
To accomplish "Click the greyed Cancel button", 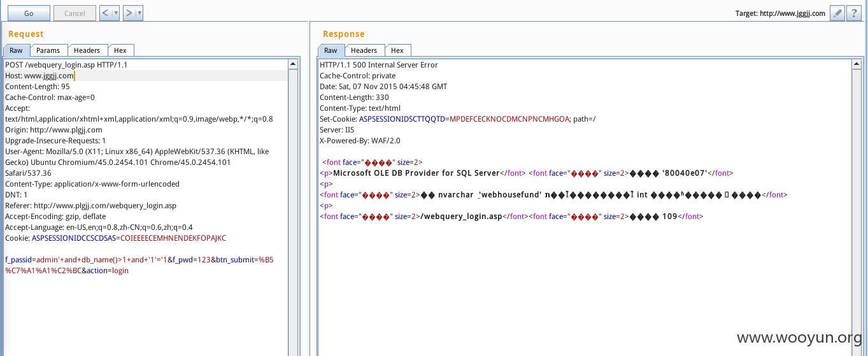I will [75, 13].
